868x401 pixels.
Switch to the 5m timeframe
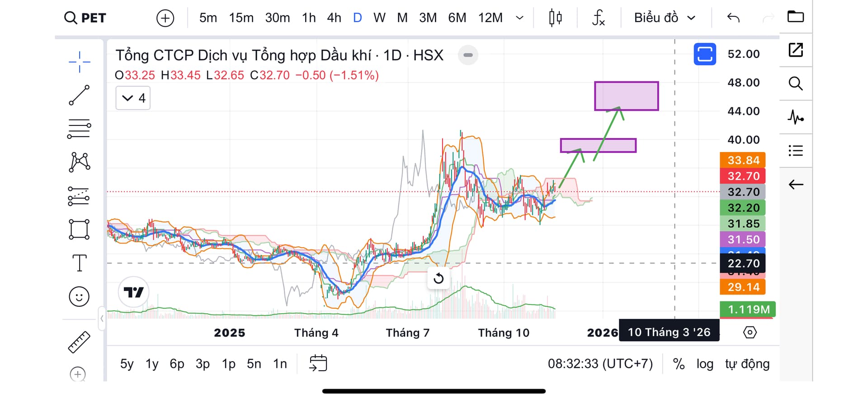coord(208,18)
